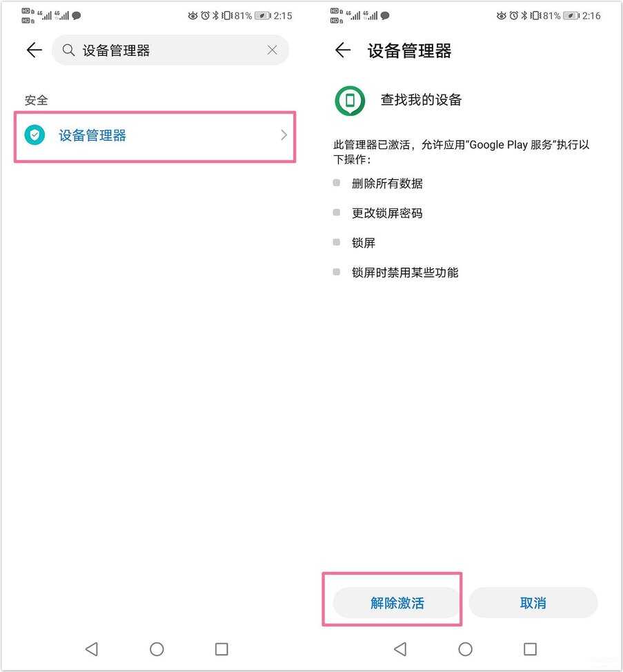Click the 设备管理器 search input field

tap(170, 50)
